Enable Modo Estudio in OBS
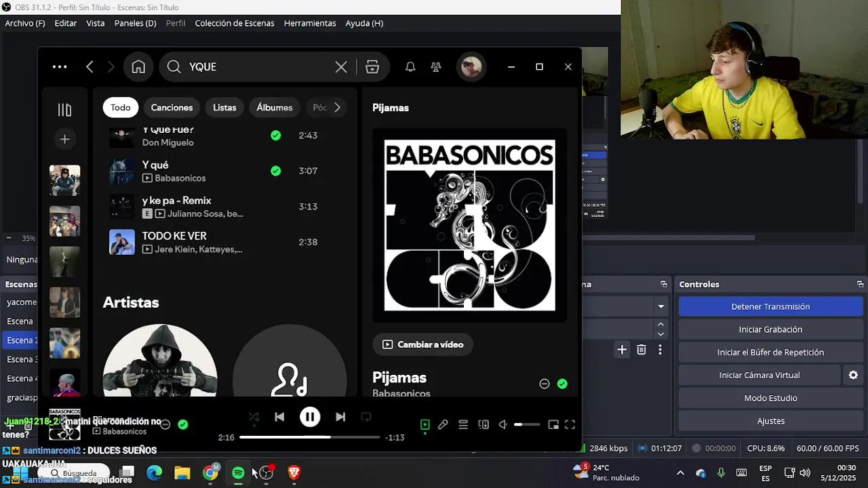 (x=770, y=398)
